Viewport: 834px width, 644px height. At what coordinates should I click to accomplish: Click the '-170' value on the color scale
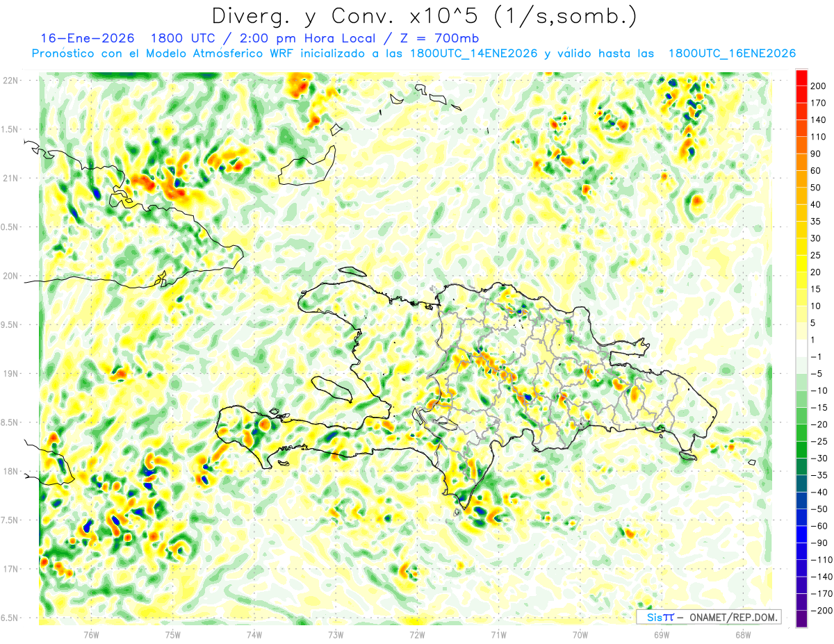coord(820,594)
